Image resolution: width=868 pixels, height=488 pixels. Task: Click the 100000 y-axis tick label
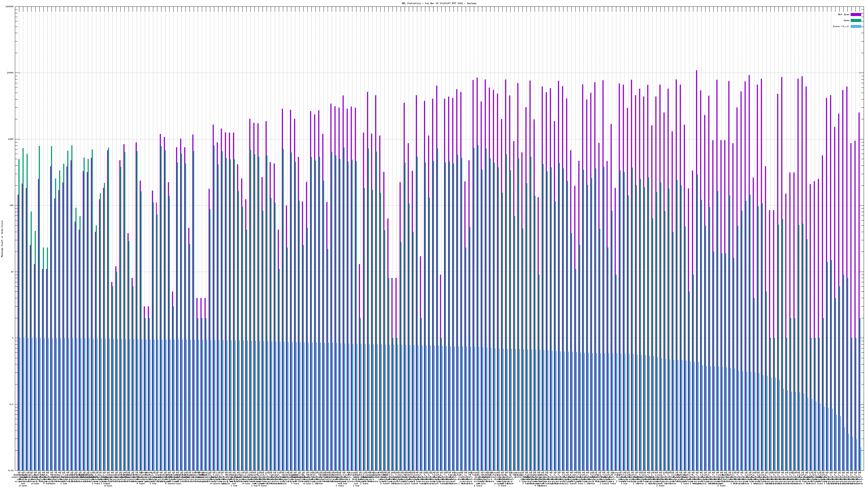click(x=10, y=7)
